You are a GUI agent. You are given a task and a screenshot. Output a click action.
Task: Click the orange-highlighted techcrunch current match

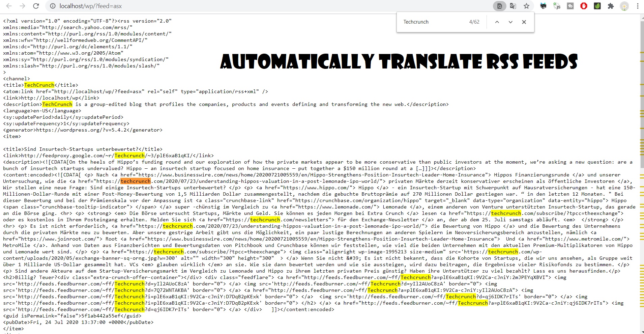(x=136, y=181)
